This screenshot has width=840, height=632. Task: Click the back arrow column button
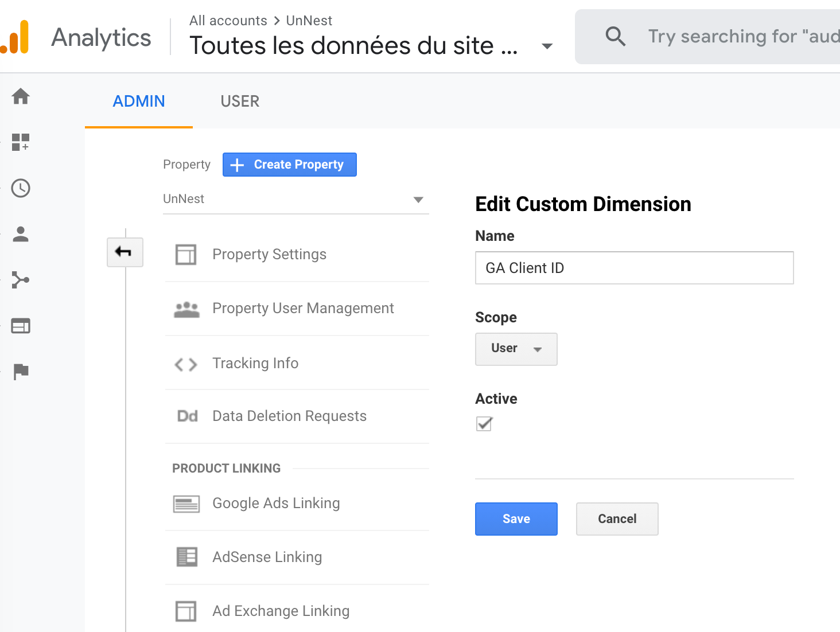[125, 252]
